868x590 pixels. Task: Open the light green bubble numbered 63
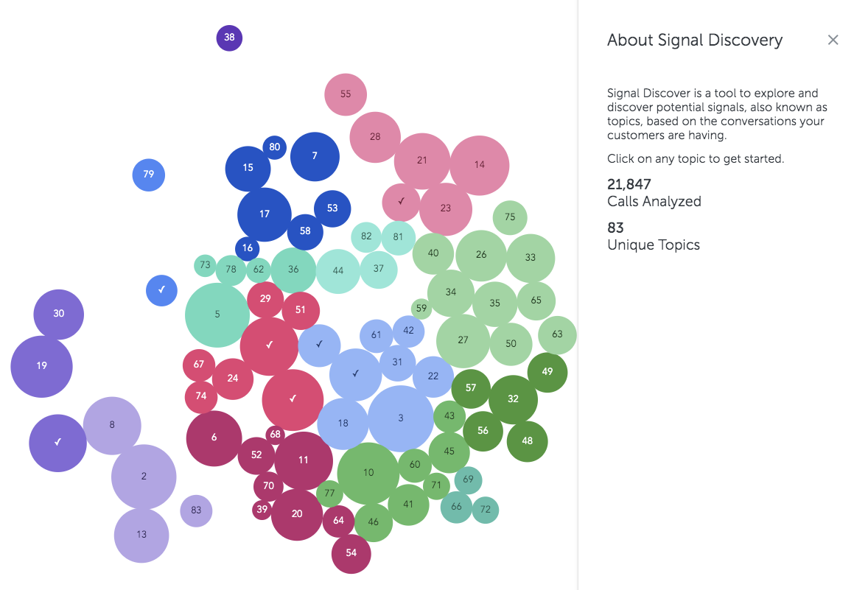point(557,335)
